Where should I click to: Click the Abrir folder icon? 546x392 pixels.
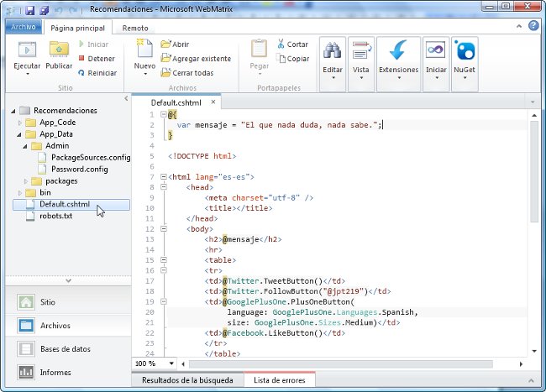click(164, 44)
